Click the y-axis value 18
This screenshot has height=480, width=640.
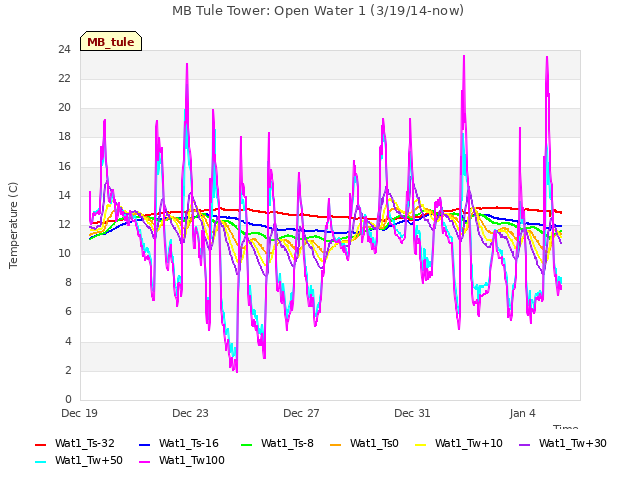64,137
